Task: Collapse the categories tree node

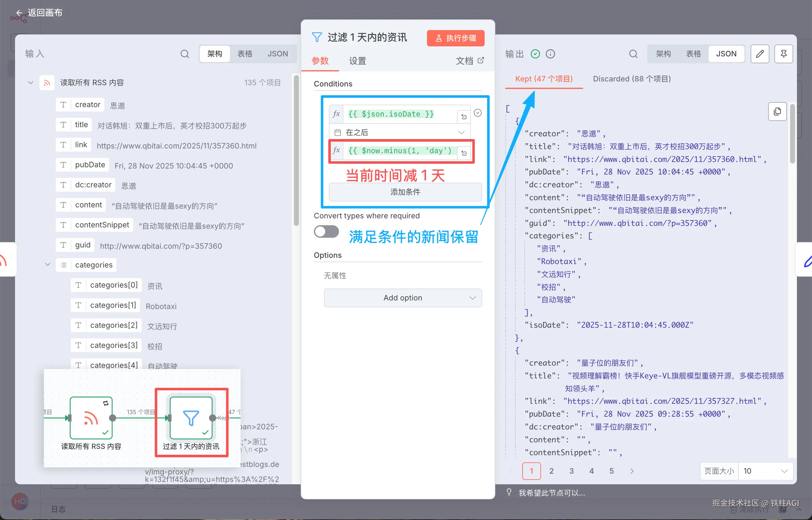Action: click(x=48, y=264)
